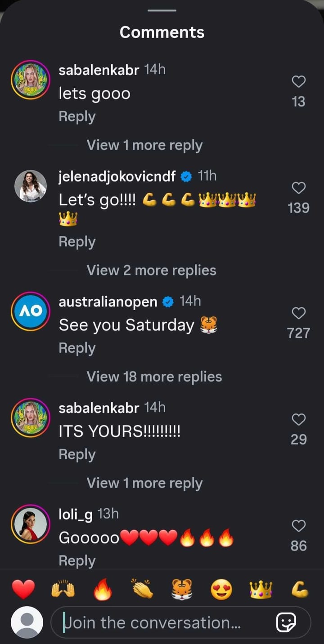Select the raised hands quick reaction emoji
The height and width of the screenshot is (644, 324).
point(63,587)
